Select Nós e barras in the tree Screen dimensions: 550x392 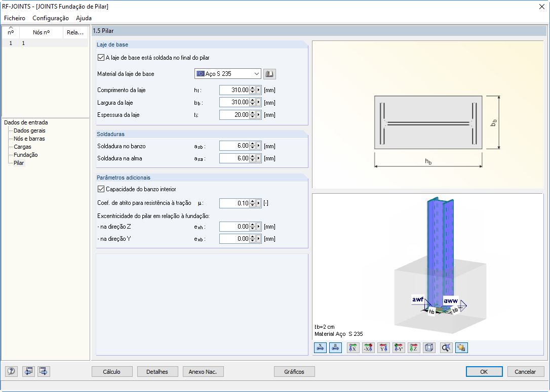[29, 139]
